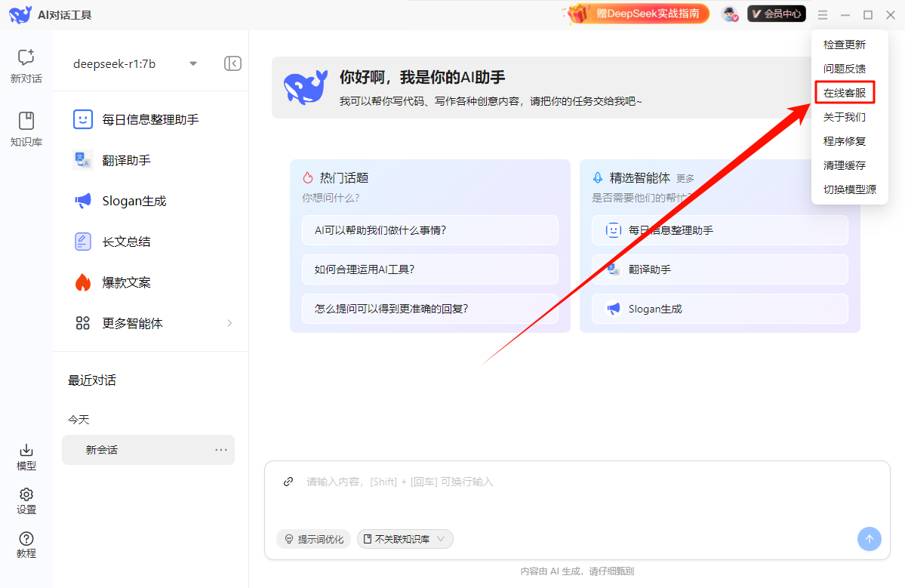This screenshot has height=588, width=905.
Task: Expand 更多智能体 chevron in sidebar
Action: point(229,323)
